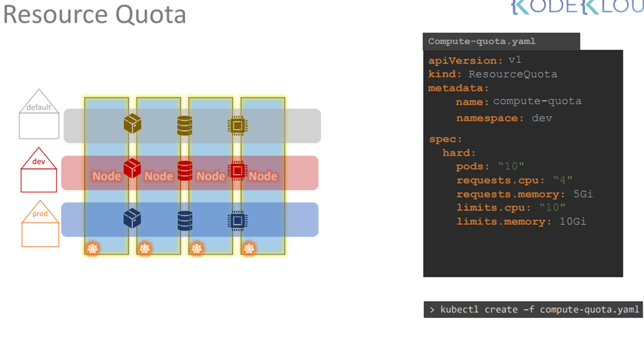This screenshot has width=644, height=342.
Task: Click the first Node label
Action: tap(106, 176)
